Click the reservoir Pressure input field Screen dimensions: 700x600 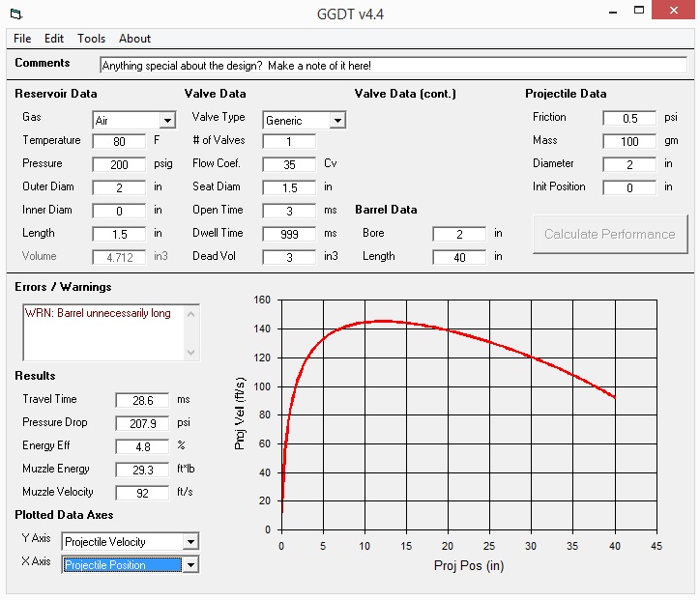(119, 164)
